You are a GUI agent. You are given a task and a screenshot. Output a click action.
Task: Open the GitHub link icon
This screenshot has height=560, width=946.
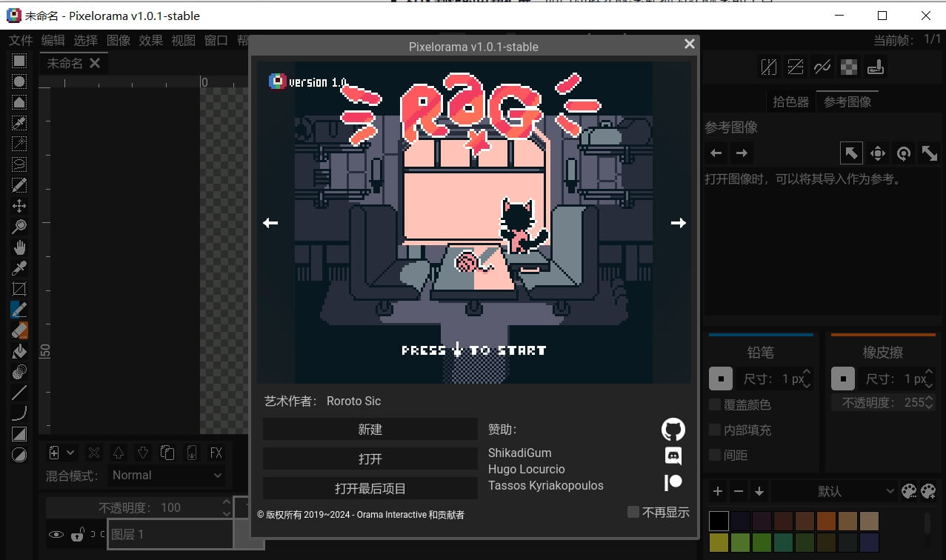tap(673, 430)
